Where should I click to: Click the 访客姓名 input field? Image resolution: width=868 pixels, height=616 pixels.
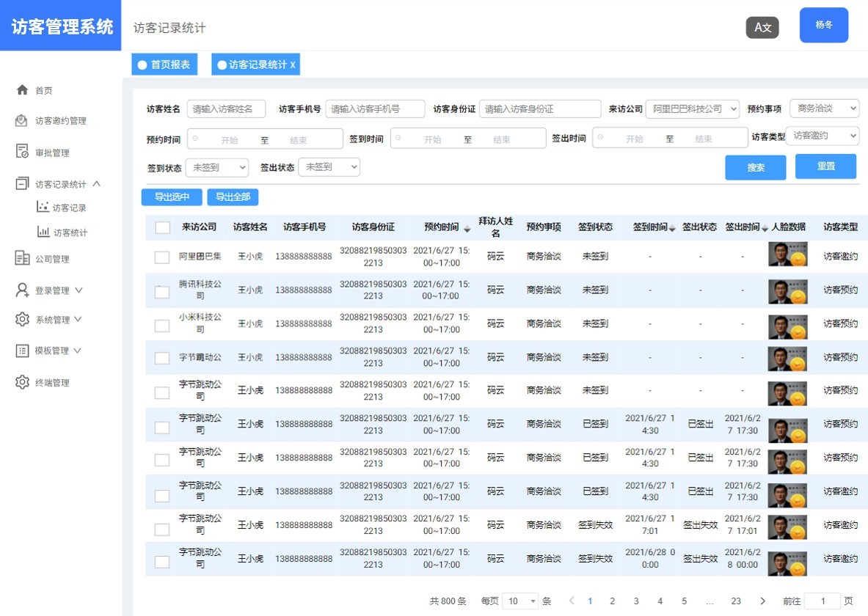[226, 109]
